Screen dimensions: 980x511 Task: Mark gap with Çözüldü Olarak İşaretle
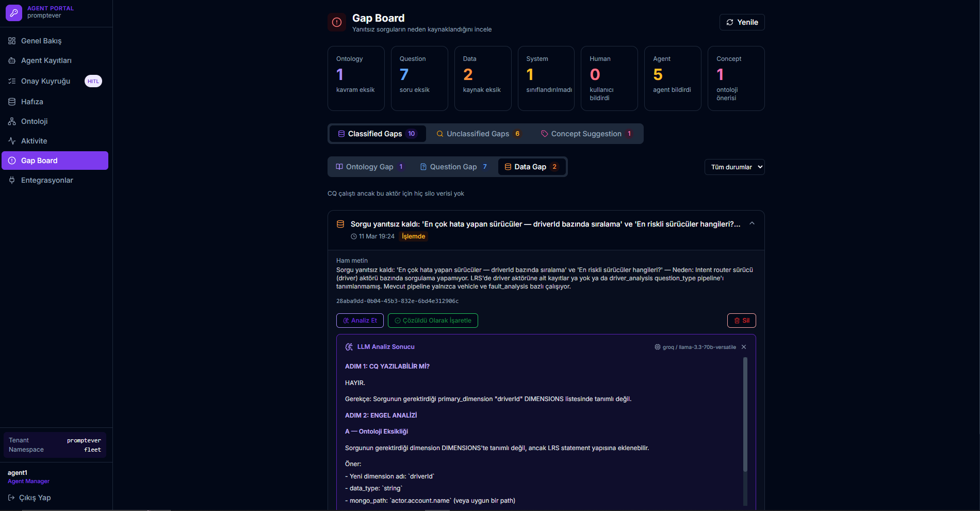coord(433,321)
